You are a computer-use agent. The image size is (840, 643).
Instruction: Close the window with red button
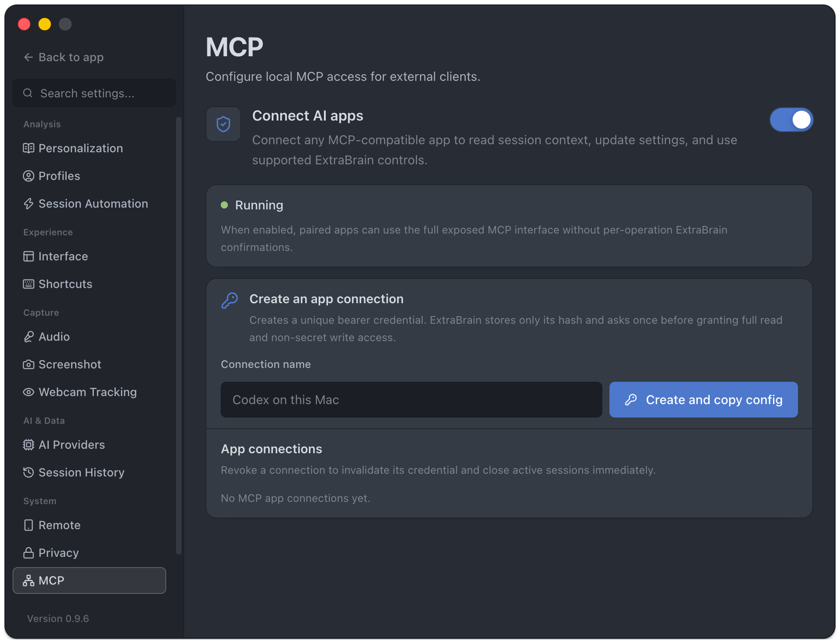pyautogui.click(x=24, y=24)
